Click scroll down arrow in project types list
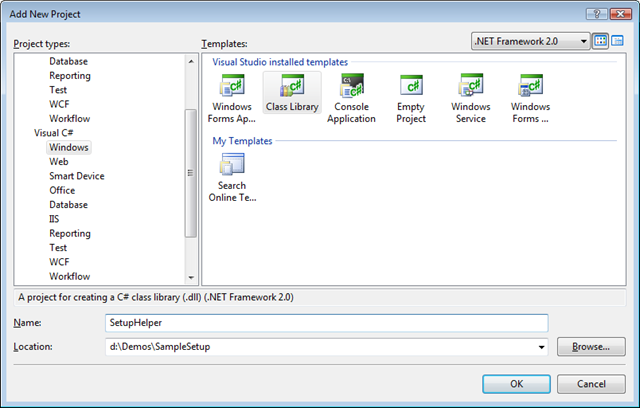Viewport: 640px width, 408px height. tap(191, 277)
